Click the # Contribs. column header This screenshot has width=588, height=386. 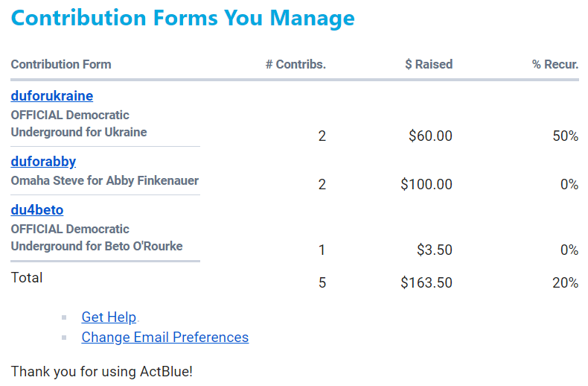295,64
